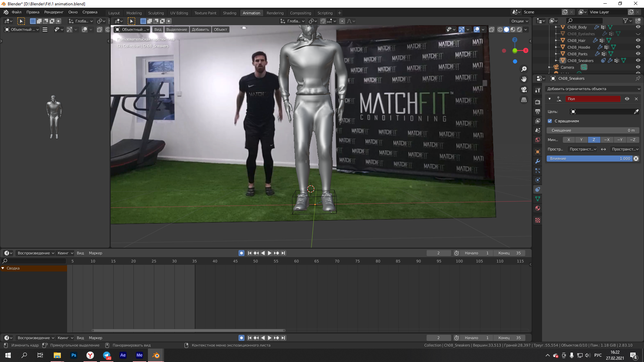Click Добавить menu in viewport header

click(200, 29)
